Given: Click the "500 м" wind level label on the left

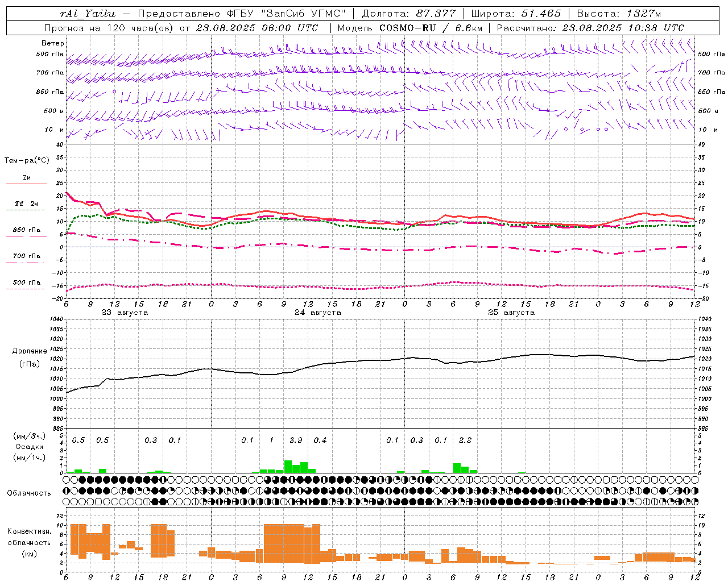Looking at the screenshot, I should [x=53, y=111].
